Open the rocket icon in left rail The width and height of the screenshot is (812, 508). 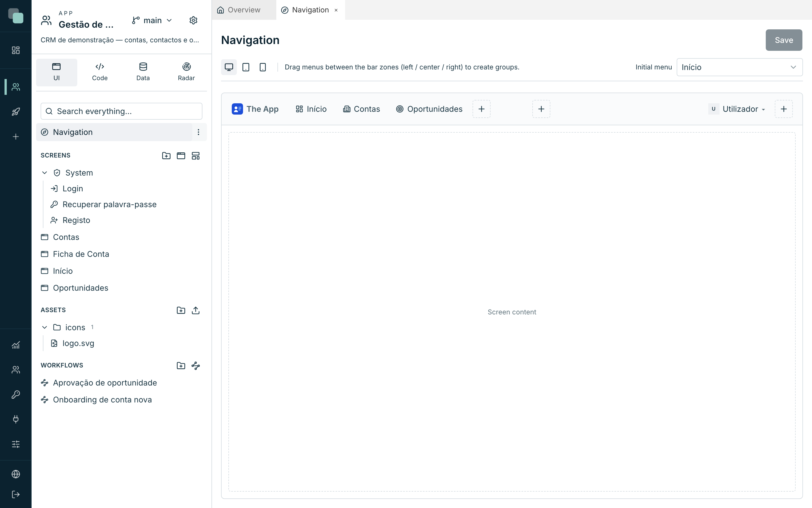click(x=16, y=111)
